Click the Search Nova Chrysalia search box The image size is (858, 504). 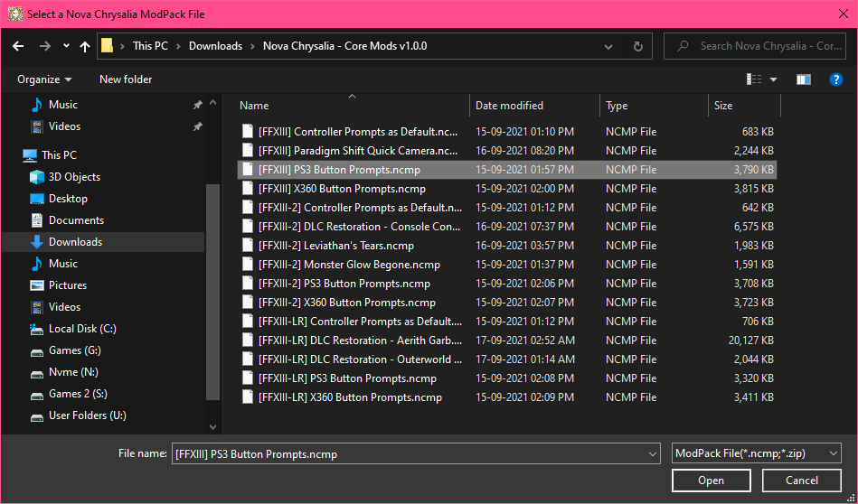click(755, 46)
